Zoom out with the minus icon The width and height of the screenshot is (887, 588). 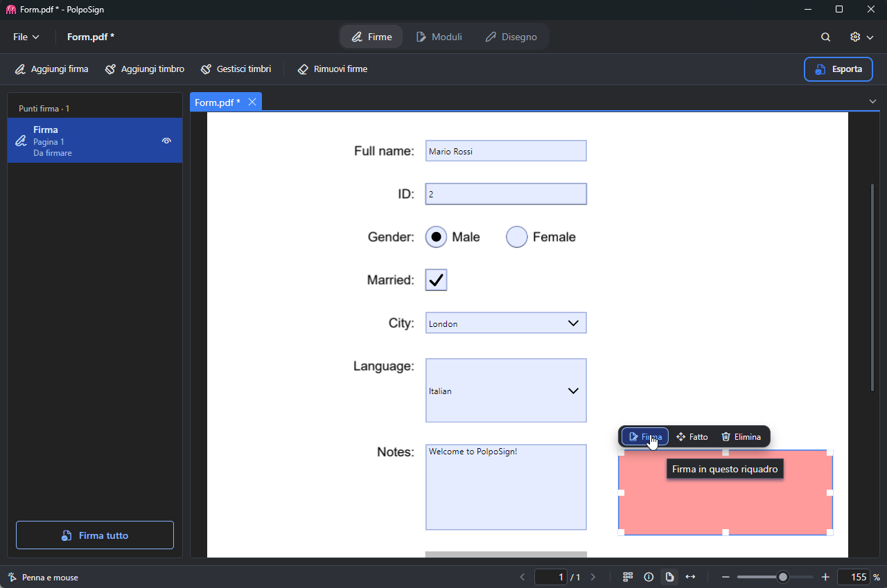[726, 577]
